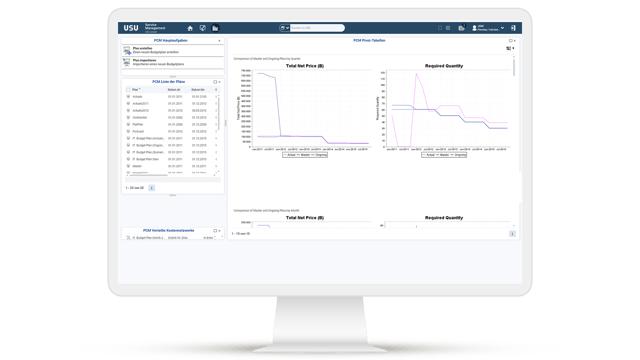This screenshot has width=640, height=360.
Task: Open the user profile menu
Action: [x=488, y=28]
